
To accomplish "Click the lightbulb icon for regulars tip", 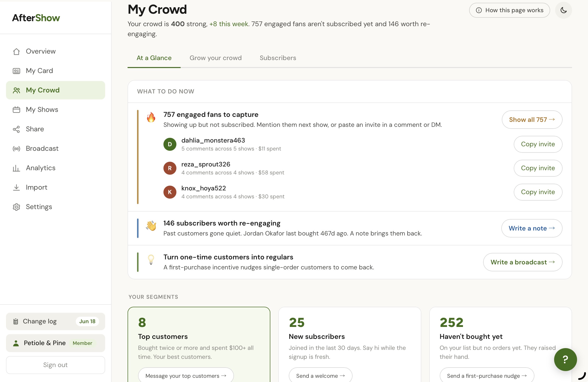I will pos(151,260).
